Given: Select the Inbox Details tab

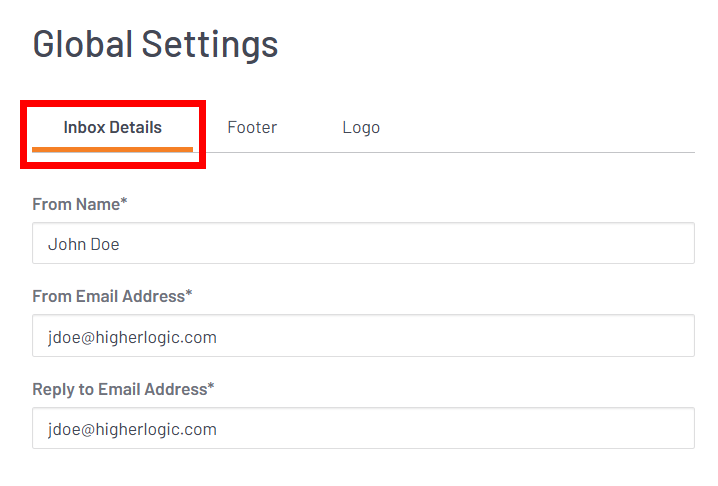Looking at the screenshot, I should click(113, 128).
